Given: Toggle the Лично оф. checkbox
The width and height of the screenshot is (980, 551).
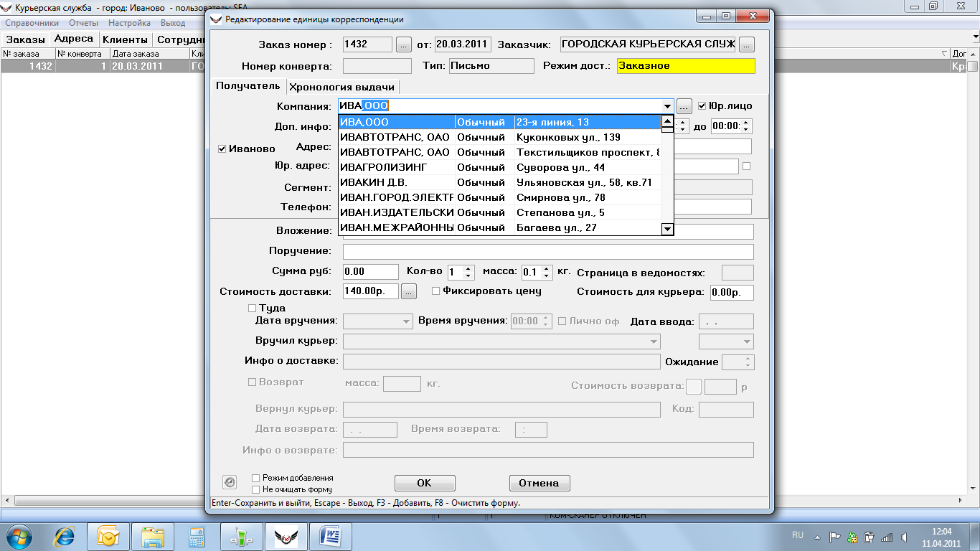Looking at the screenshot, I should [x=562, y=321].
